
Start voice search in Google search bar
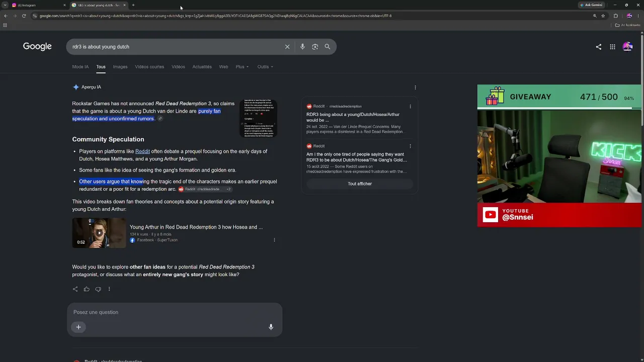pyautogui.click(x=302, y=47)
